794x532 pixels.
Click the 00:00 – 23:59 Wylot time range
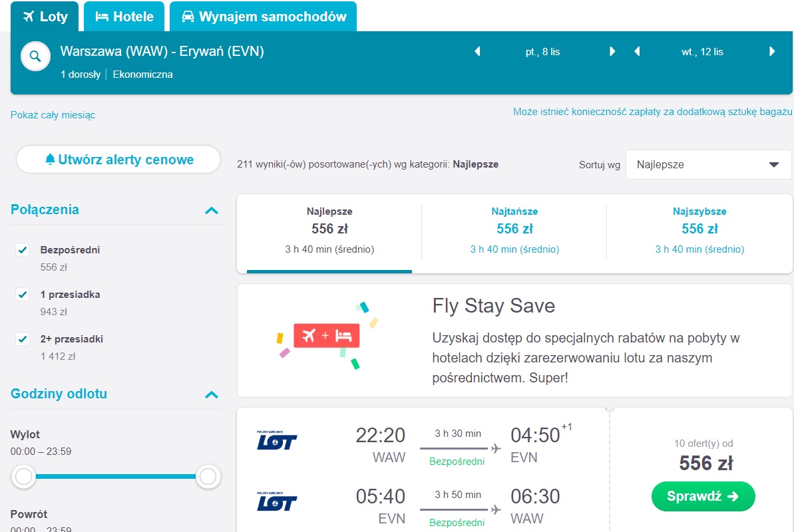[x=41, y=452]
